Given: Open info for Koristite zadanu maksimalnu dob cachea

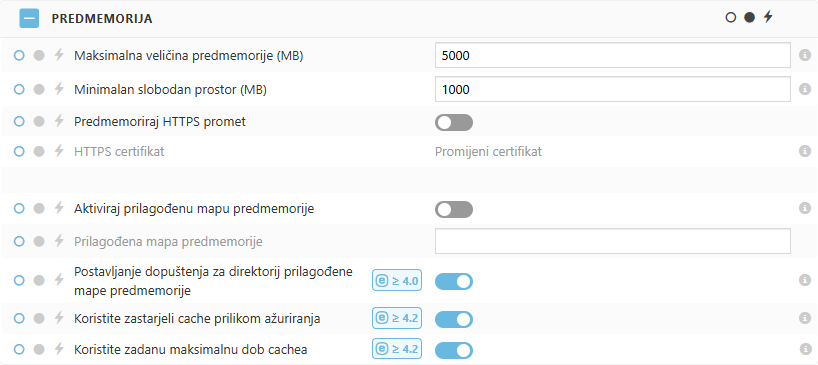Looking at the screenshot, I should (x=805, y=349).
